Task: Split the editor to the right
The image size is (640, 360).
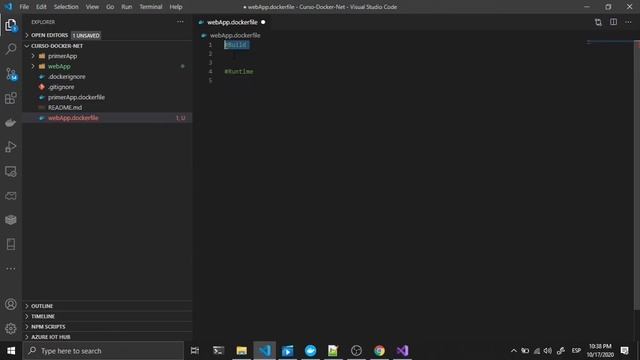Action: click(613, 22)
